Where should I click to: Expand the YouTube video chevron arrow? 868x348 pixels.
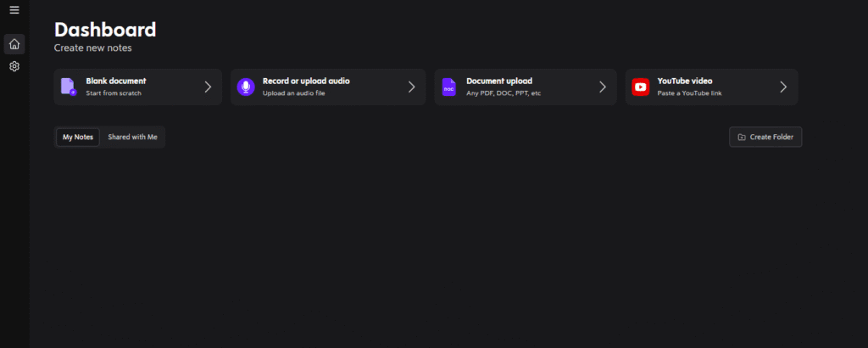coord(783,87)
